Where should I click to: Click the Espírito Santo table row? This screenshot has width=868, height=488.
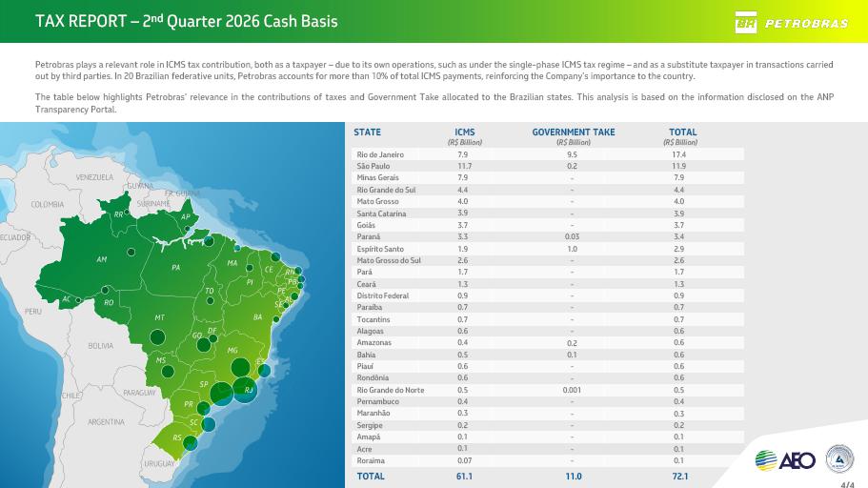[x=548, y=249]
